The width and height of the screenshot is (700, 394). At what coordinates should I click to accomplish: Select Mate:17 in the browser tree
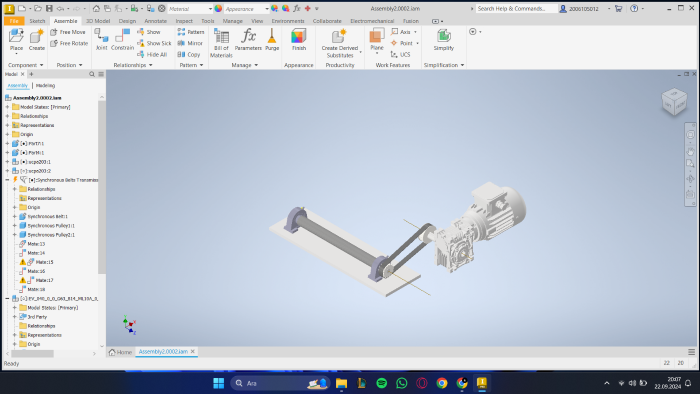pyautogui.click(x=44, y=280)
